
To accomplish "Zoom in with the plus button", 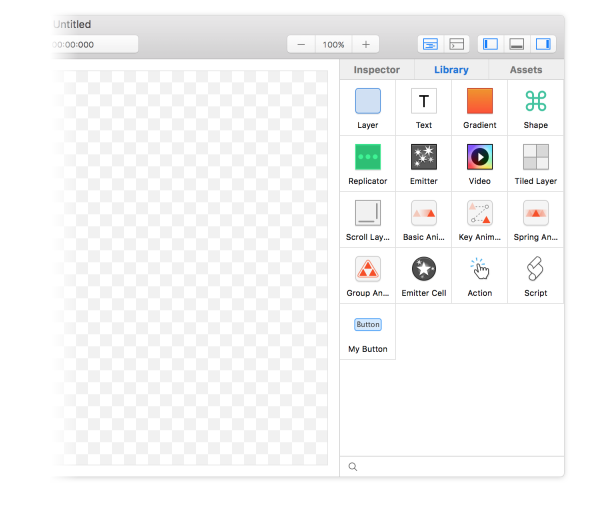I will pyautogui.click(x=366, y=44).
